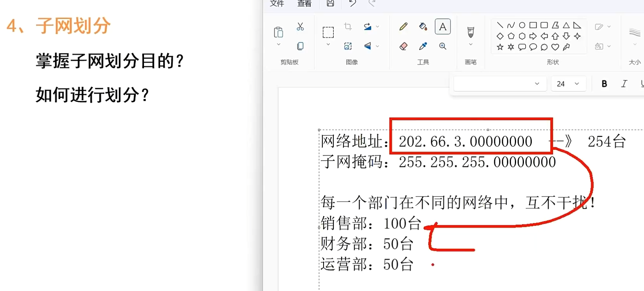
Task: Click the image Resize icon
Action: coord(348,46)
